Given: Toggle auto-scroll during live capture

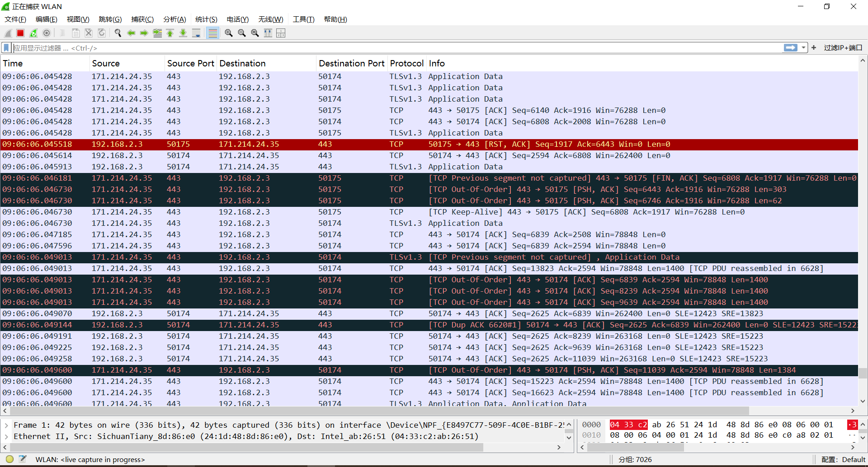Looking at the screenshot, I should click(196, 33).
